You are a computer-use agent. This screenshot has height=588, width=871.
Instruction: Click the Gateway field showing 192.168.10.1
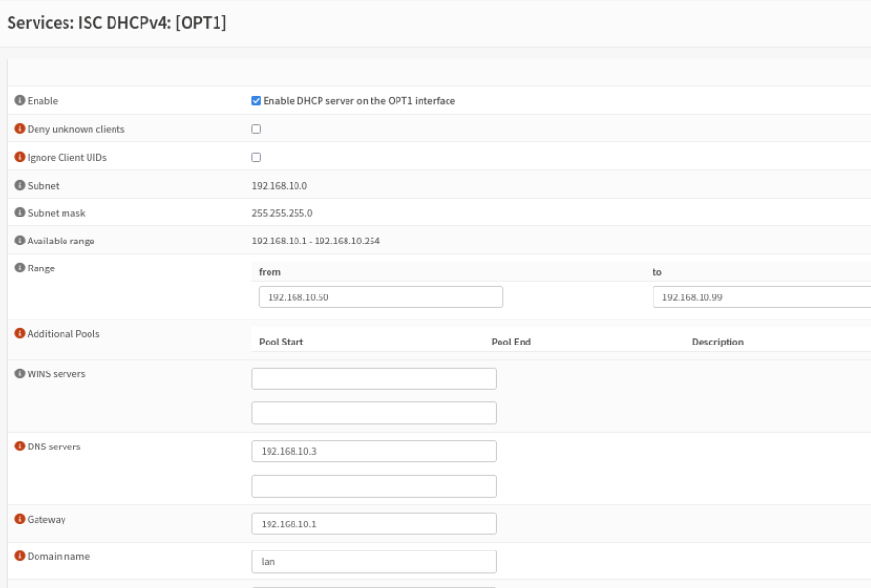(x=375, y=523)
